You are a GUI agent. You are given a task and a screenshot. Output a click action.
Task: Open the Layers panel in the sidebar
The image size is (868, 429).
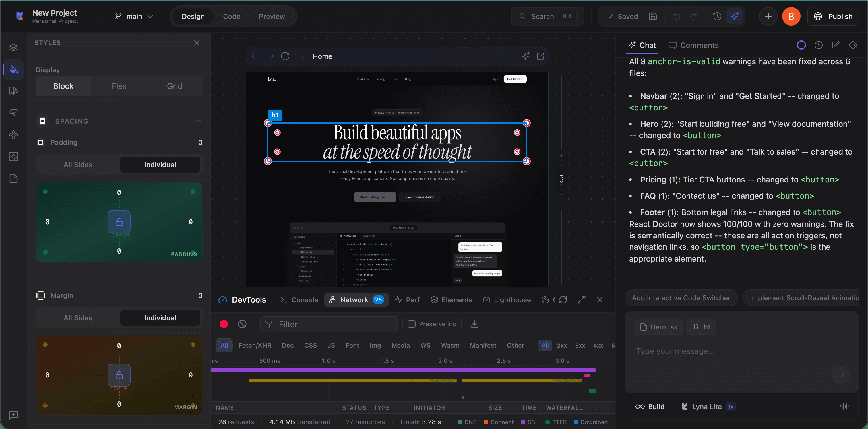tap(13, 47)
